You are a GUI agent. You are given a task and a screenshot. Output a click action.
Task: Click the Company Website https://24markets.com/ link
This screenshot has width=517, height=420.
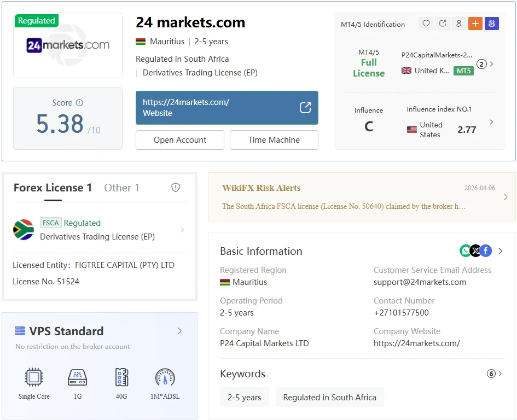point(416,343)
